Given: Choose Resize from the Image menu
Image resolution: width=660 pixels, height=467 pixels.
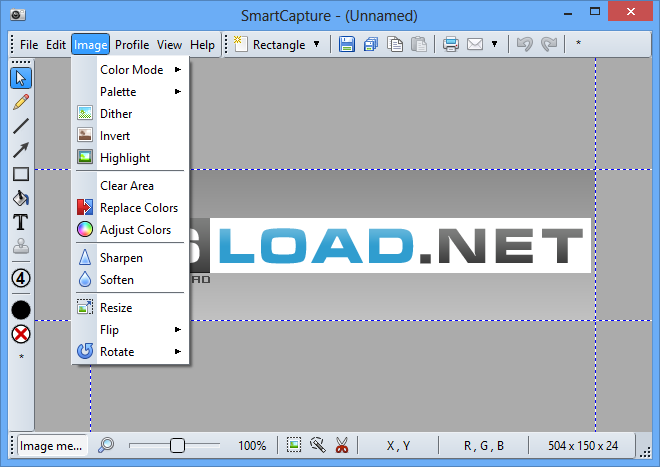Looking at the screenshot, I should click(130, 308).
